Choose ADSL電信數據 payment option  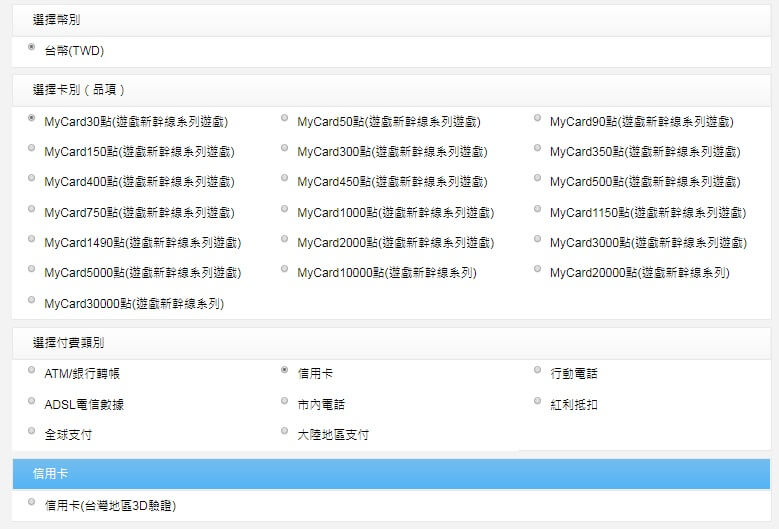[x=31, y=401]
